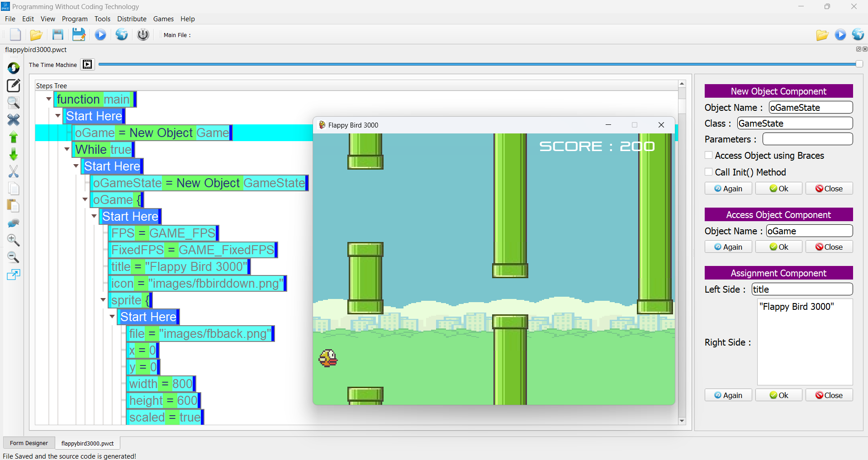Click the green up arrow sidebar icon
Viewport: 868px width, 460px height.
pyautogui.click(x=13, y=137)
